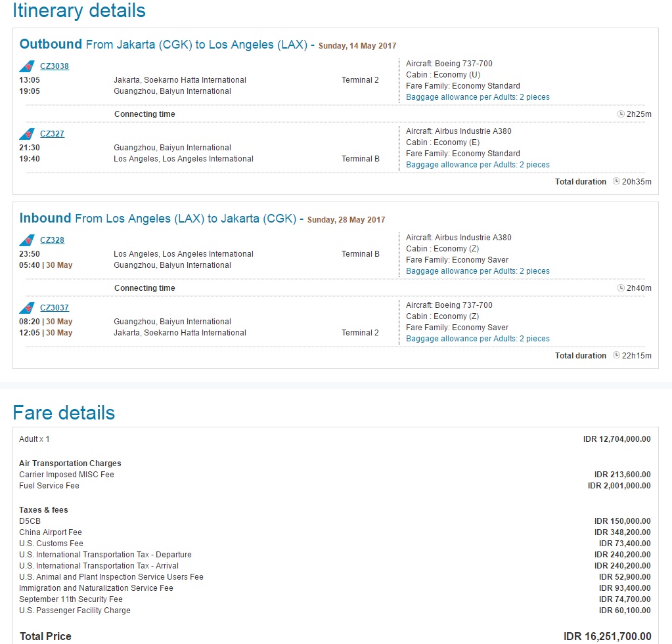View baggage allowance for inbound Airbus A380 flight
Image resolution: width=672 pixels, height=644 pixels.
coord(478,271)
